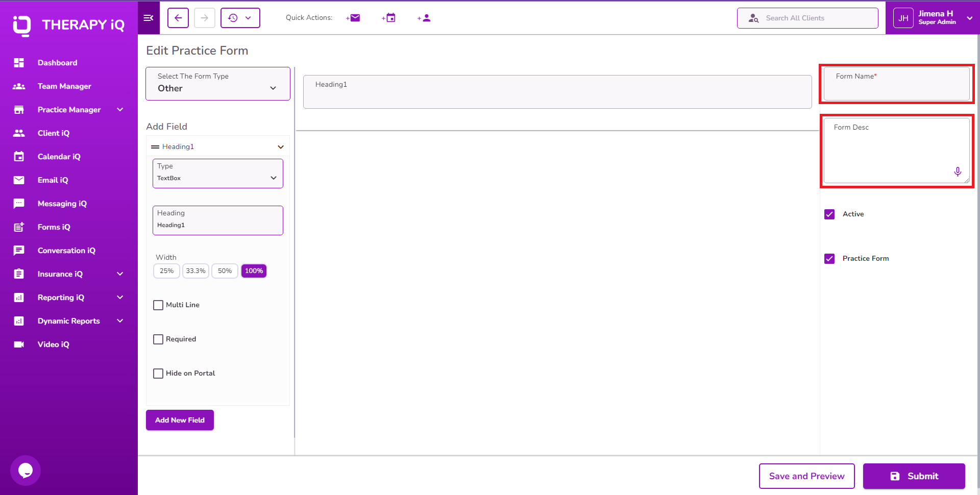Go back with the left arrow button
980x495 pixels.
tap(178, 18)
